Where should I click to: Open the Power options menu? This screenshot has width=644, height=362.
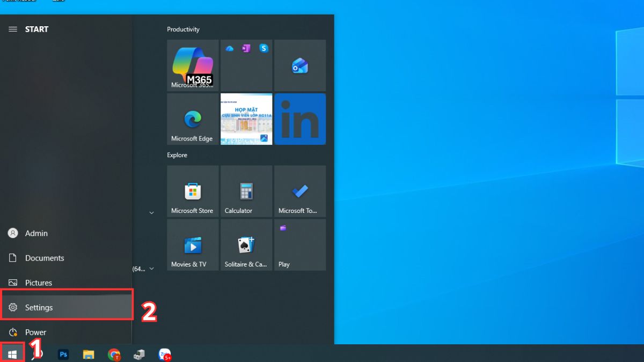(x=66, y=332)
